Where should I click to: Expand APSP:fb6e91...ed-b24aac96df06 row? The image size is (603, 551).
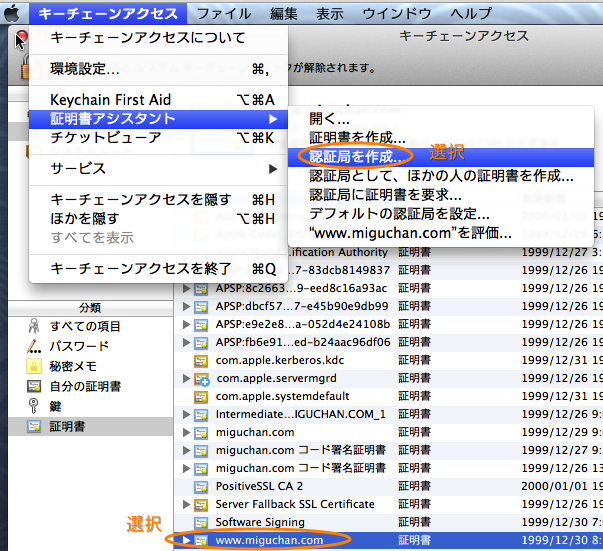pos(187,342)
